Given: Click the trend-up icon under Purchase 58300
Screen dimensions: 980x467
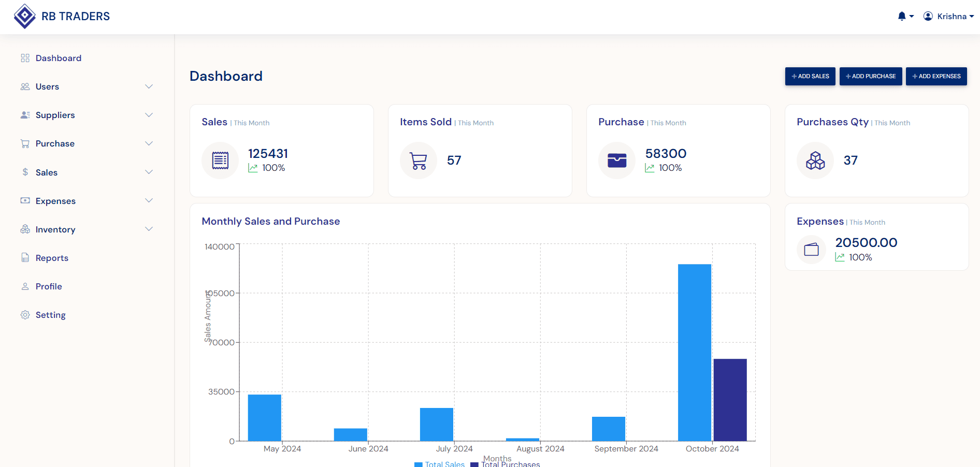Looking at the screenshot, I should [x=650, y=168].
